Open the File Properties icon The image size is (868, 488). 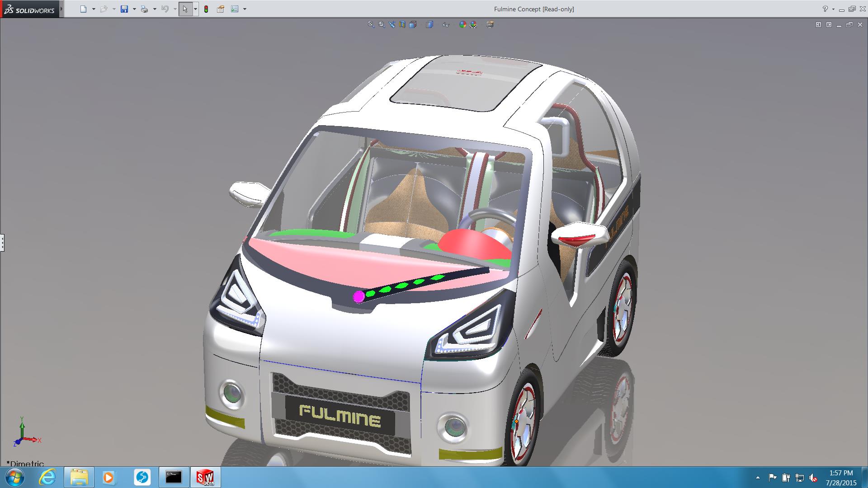pyautogui.click(x=221, y=9)
